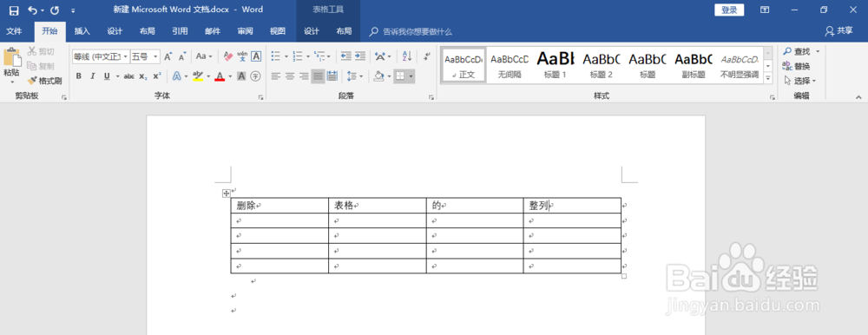
Task: Click the Enclose Characters (circled 字) icon
Action: point(255,76)
